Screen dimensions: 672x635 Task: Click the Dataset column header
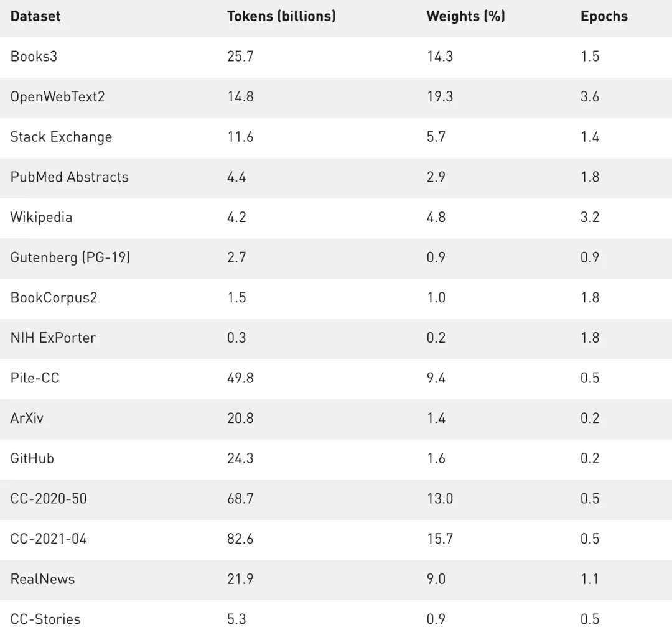point(35,16)
